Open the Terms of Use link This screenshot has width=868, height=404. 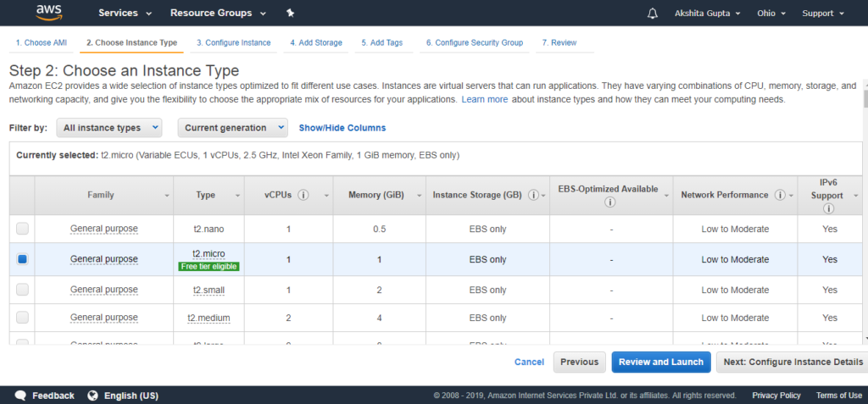(x=838, y=396)
